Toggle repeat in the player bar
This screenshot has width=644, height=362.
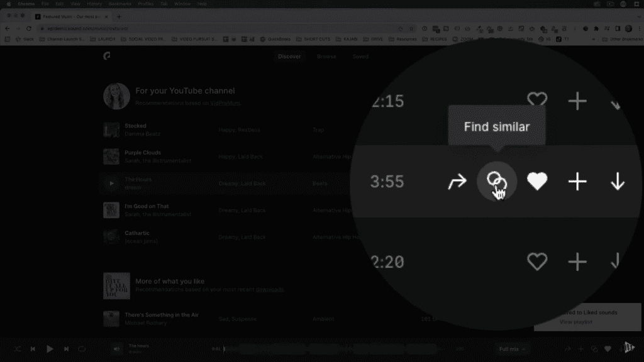pyautogui.click(x=82, y=349)
